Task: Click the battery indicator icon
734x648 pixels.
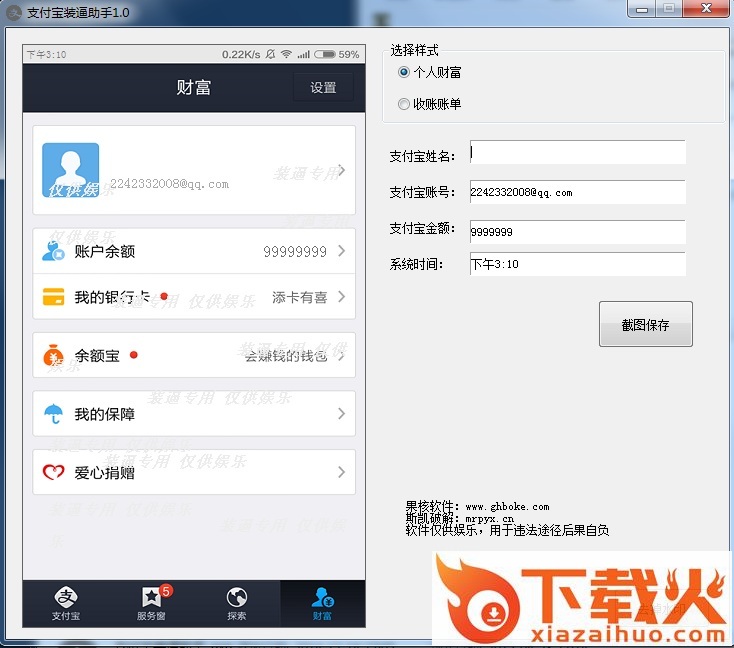Action: 325,54
